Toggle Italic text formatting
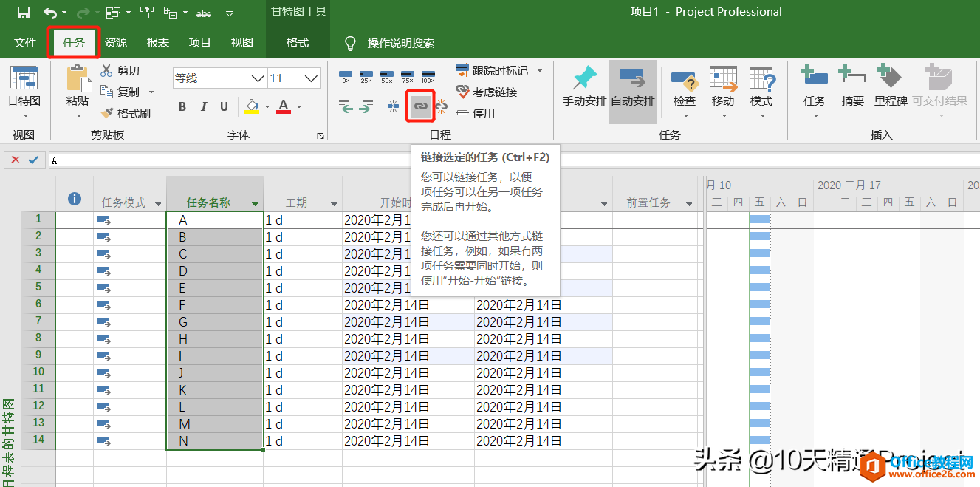Viewport: 980px width, 487px height. (203, 107)
